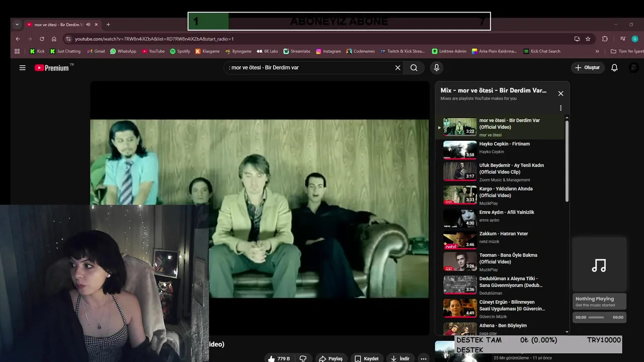Open the WhatsApp bookmark
Viewport: 644px width, 362px height.
(x=123, y=51)
